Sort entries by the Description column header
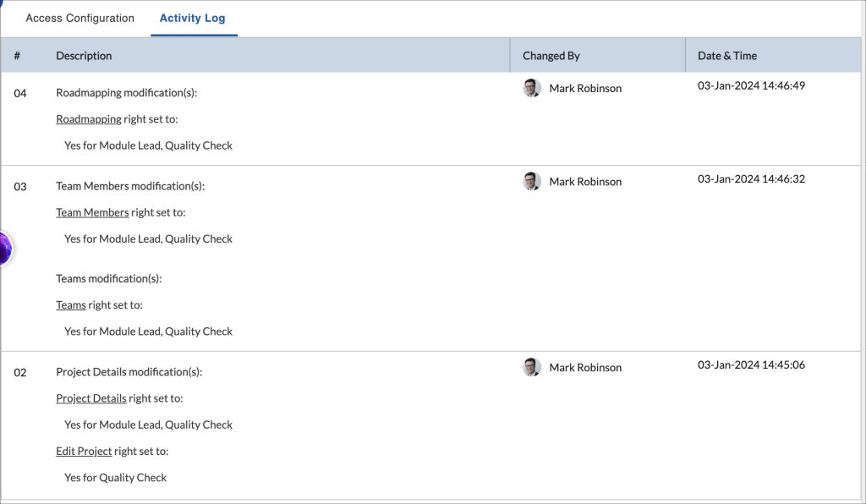 83,55
